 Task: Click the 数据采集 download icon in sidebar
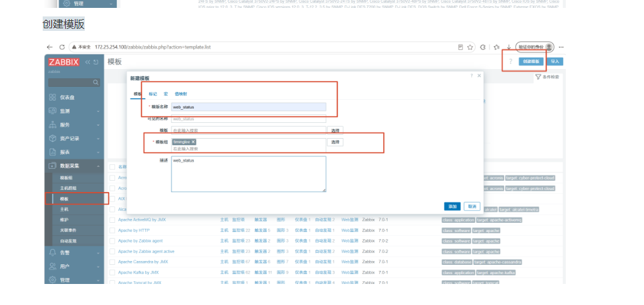(x=52, y=166)
